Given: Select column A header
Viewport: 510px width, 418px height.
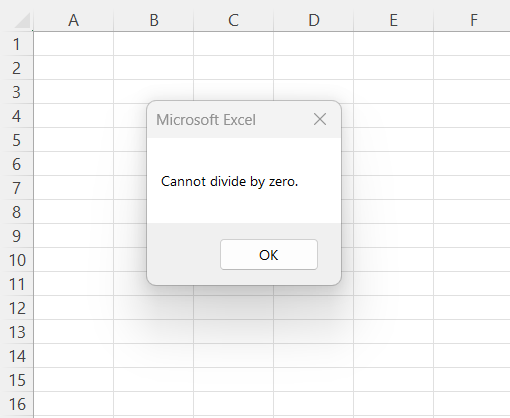Looking at the screenshot, I should coord(73,20).
